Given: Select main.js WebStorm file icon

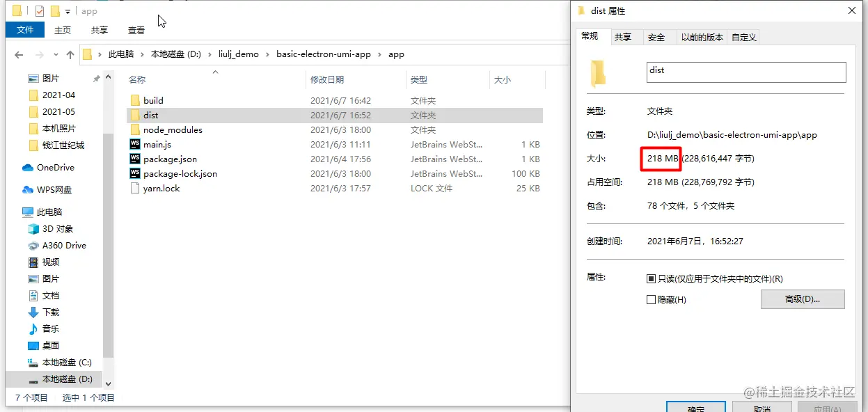Looking at the screenshot, I should 135,144.
